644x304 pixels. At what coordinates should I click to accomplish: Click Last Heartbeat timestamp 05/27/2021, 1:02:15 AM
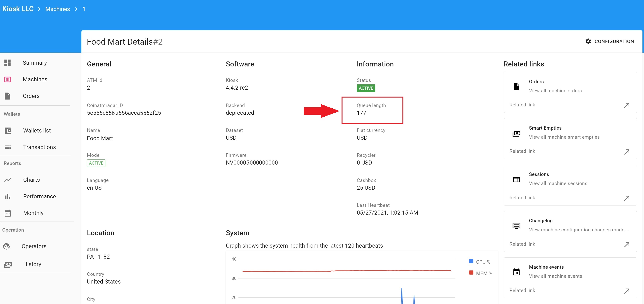[387, 213]
